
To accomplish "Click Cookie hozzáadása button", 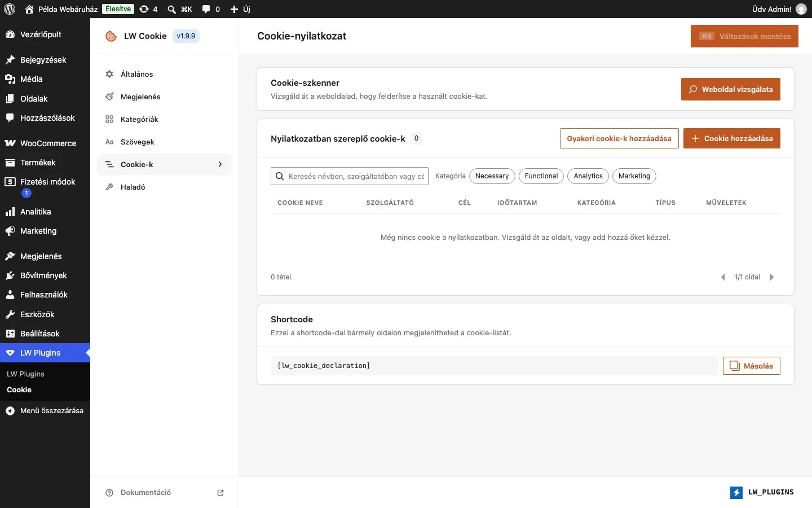I will coord(732,138).
